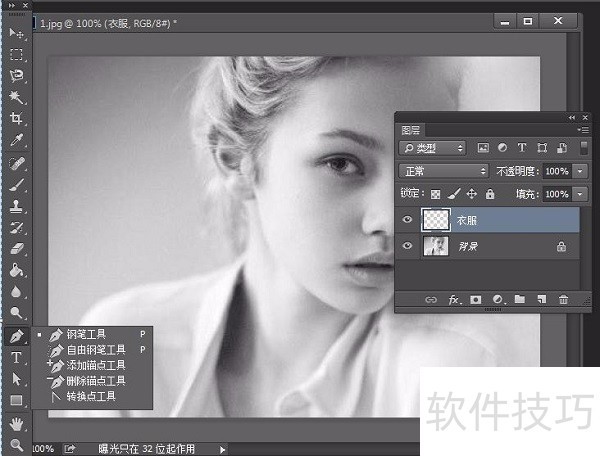Click the Add layer style fx icon
This screenshot has height=456, width=600.
(x=454, y=299)
